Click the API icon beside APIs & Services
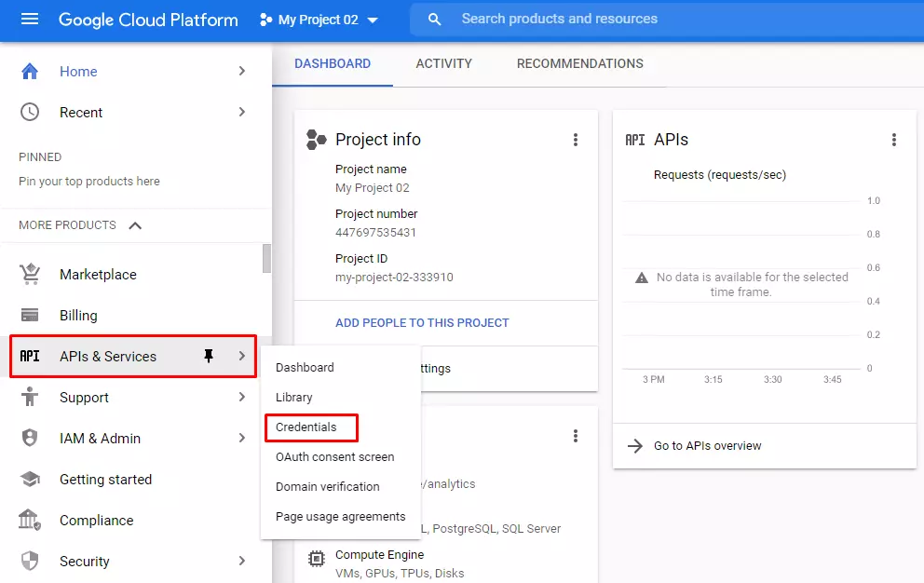This screenshot has height=583, width=924. pos(30,356)
